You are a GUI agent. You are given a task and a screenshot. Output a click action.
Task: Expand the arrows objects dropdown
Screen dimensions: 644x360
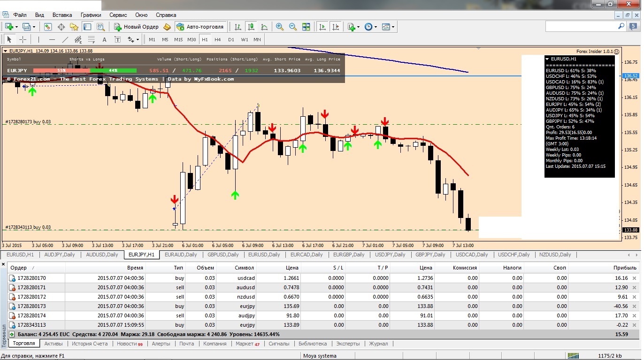click(138, 40)
